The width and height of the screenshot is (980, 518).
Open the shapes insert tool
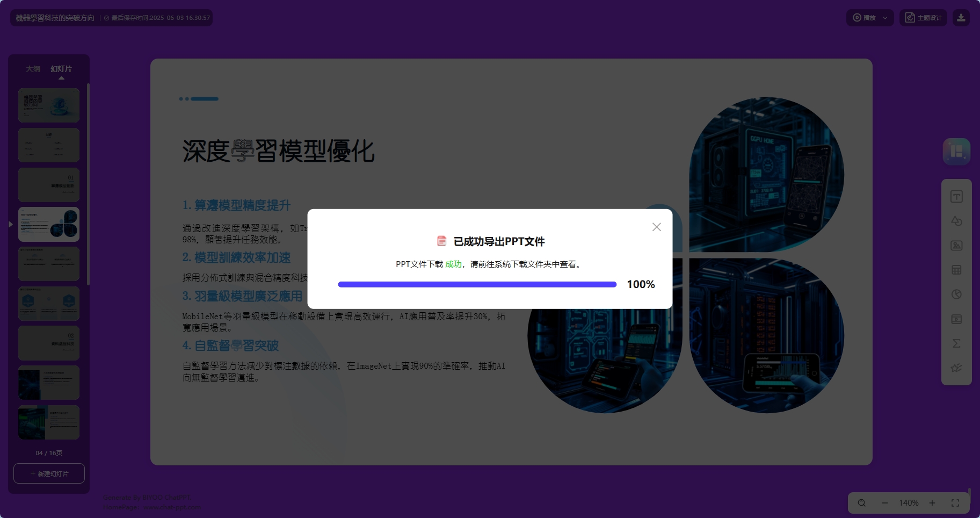[x=956, y=221]
